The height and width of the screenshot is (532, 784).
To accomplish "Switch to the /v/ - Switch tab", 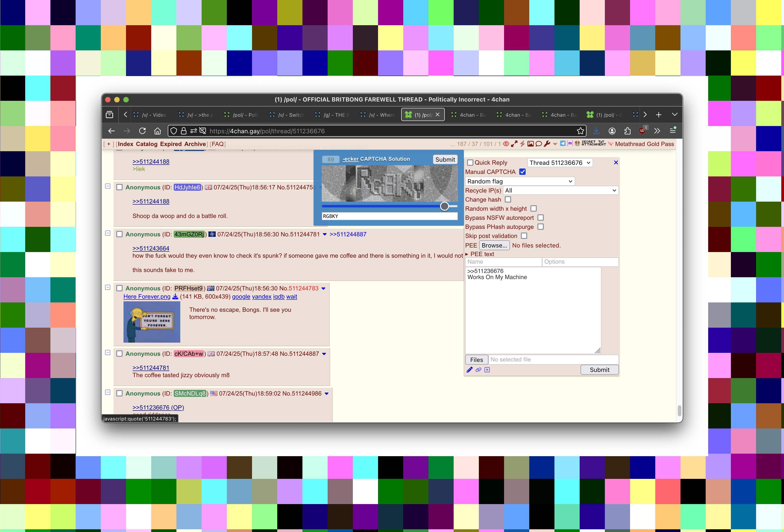I will [287, 115].
